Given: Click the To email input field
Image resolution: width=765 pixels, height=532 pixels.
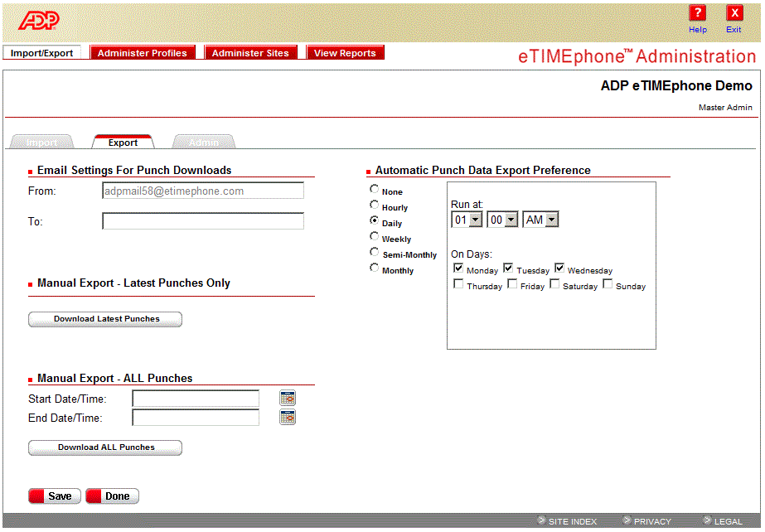Looking at the screenshot, I should pos(203,221).
